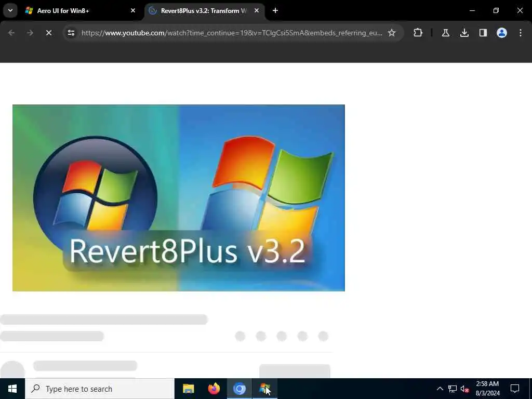Open a new browser tab
This screenshot has width=532, height=399.
pyautogui.click(x=275, y=10)
